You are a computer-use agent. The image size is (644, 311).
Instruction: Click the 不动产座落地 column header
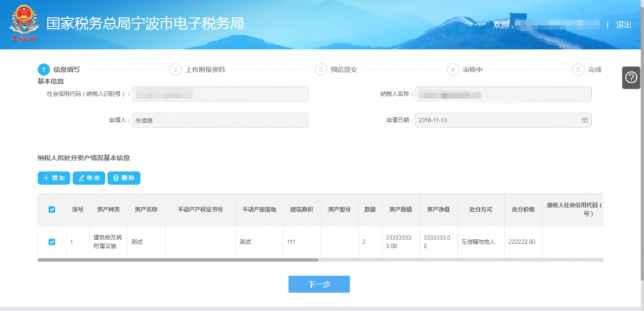point(260,209)
